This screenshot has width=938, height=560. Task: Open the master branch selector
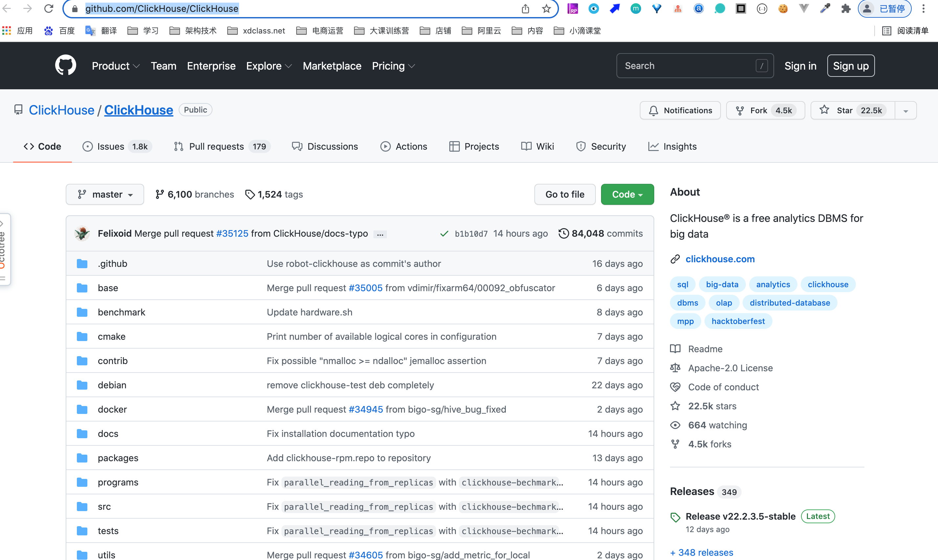point(104,194)
